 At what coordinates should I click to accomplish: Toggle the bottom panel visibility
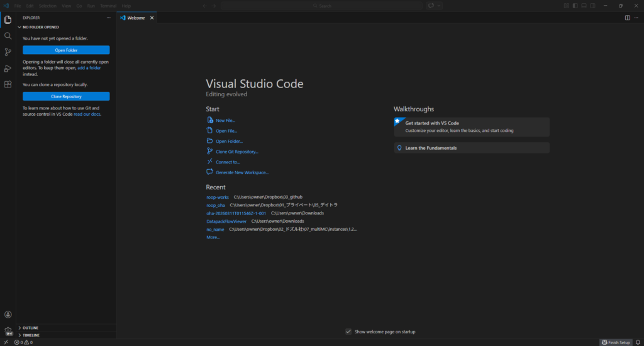[x=584, y=6]
